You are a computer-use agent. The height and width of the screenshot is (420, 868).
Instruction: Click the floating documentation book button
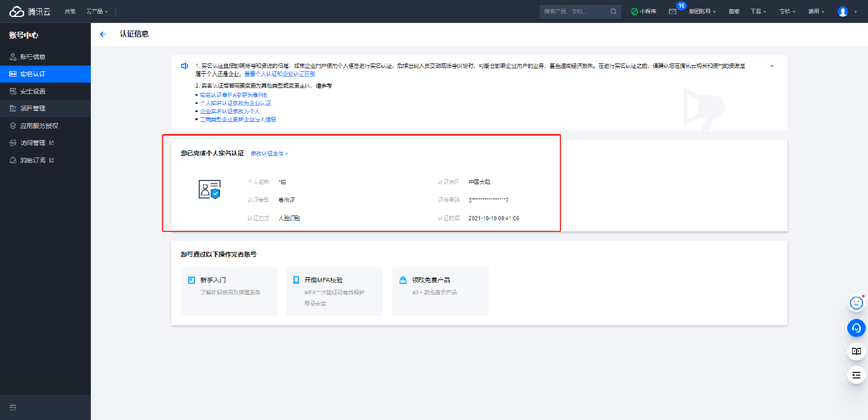tap(857, 351)
